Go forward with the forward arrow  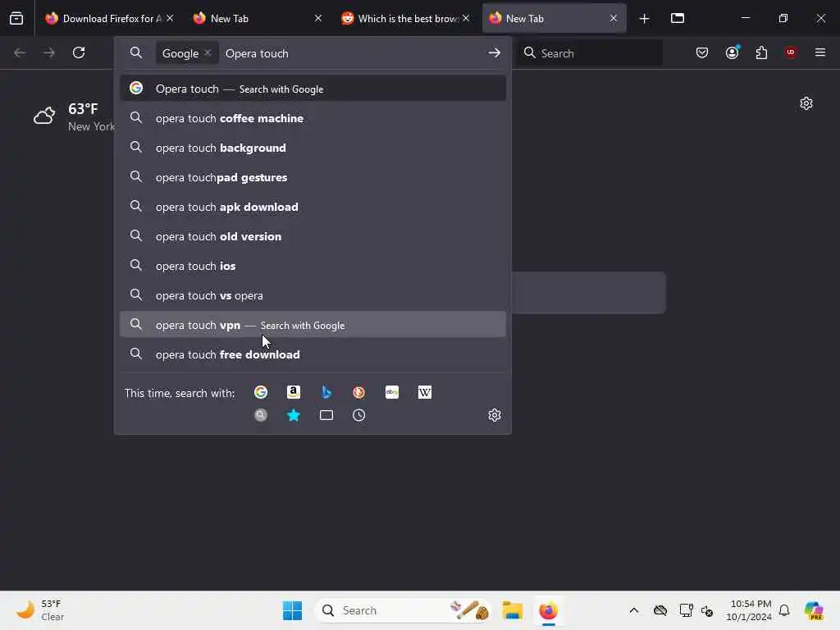click(x=49, y=53)
